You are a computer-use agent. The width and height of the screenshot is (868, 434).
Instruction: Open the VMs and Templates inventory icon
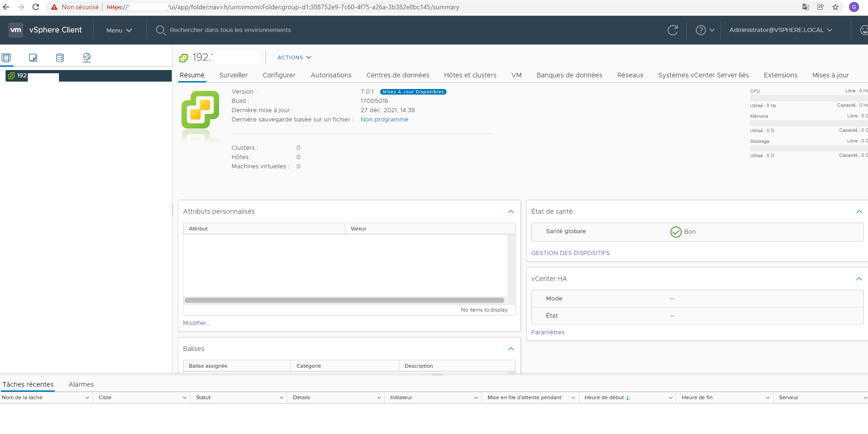(33, 57)
